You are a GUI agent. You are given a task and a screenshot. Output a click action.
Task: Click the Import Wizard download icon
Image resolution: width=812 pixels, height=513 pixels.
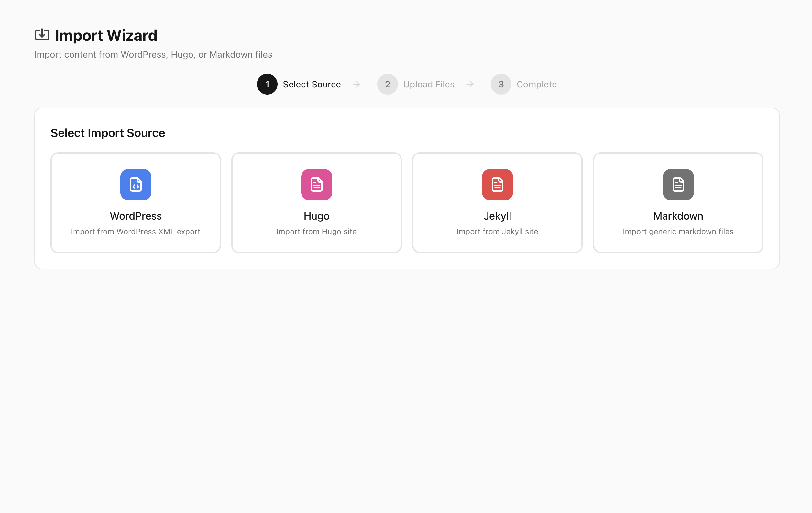(x=42, y=35)
